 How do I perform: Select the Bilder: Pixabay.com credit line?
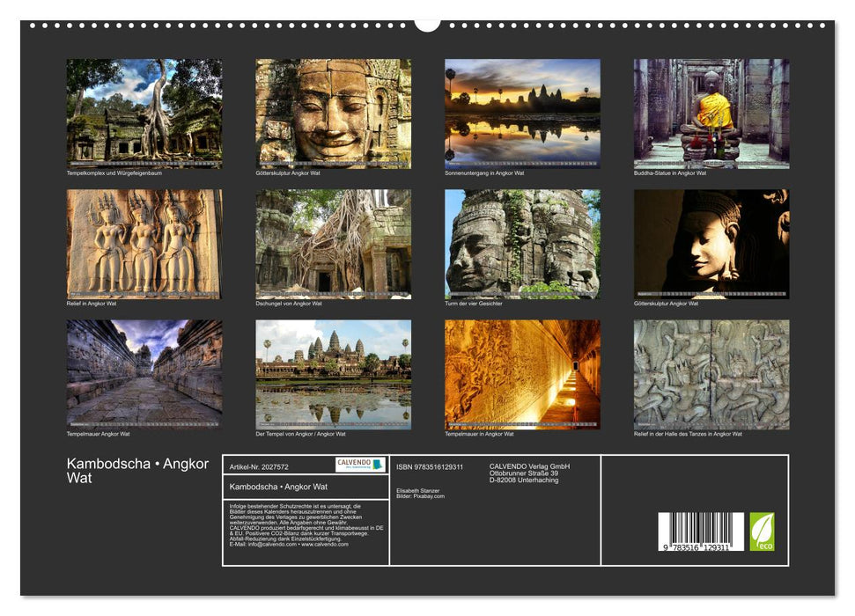click(x=422, y=496)
